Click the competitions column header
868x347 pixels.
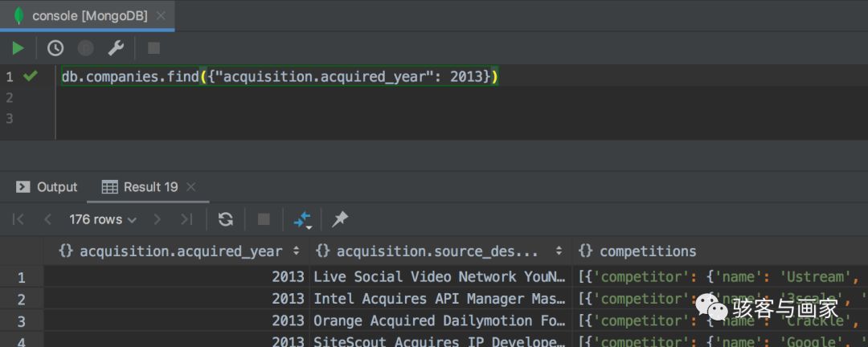719,251
